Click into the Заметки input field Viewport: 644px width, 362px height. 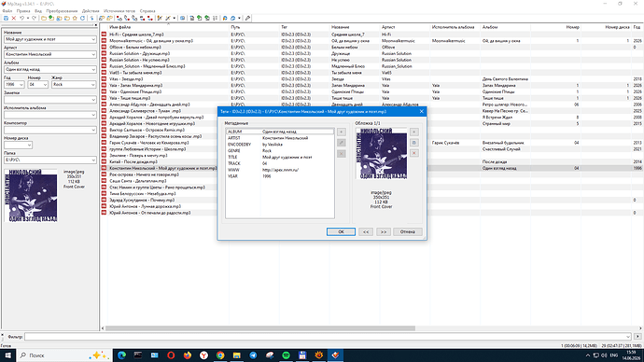[x=48, y=99]
